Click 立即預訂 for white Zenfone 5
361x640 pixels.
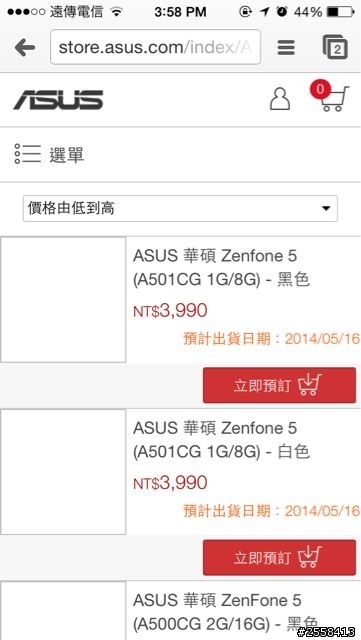(x=279, y=558)
